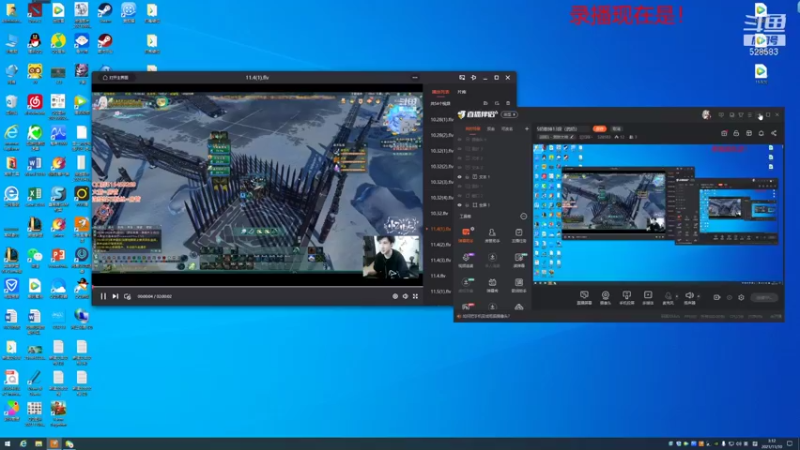Open the third tool in toolbox top row
Viewport: 800px width, 450px height.
[x=519, y=235]
